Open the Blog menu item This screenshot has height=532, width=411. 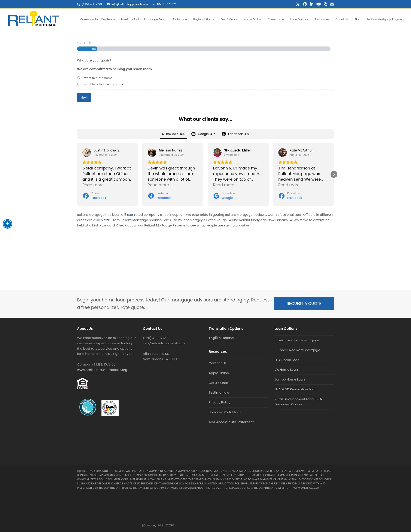[357, 19]
